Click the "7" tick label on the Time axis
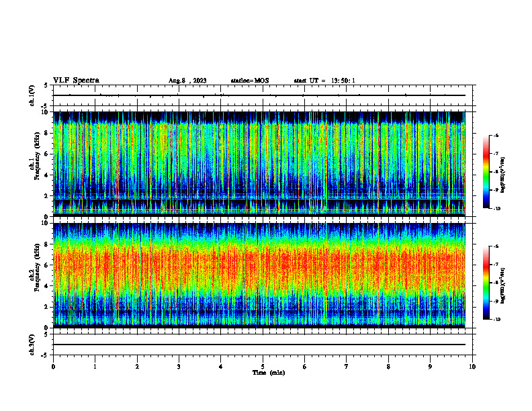532x411 pixels. click(347, 367)
